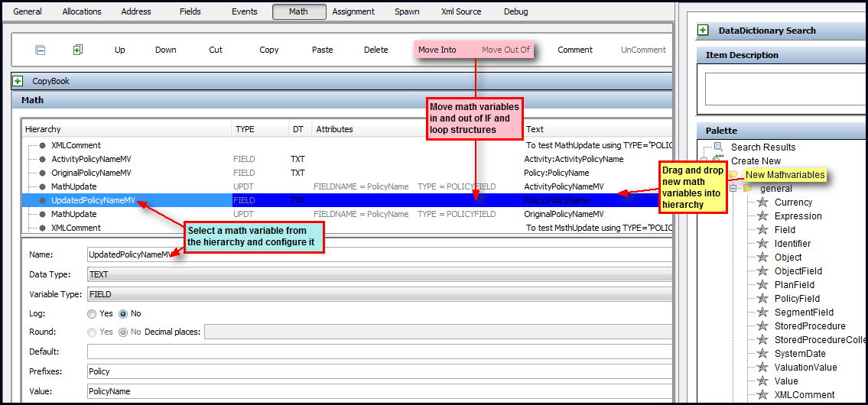Click the ObjectField star icon in palette
This screenshot has height=405, width=868.
click(x=763, y=271)
